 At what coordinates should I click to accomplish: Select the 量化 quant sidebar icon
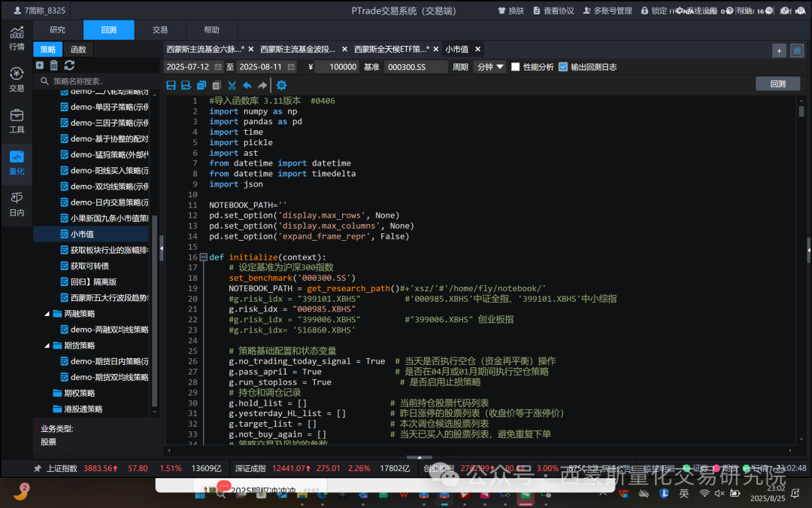pos(17,163)
